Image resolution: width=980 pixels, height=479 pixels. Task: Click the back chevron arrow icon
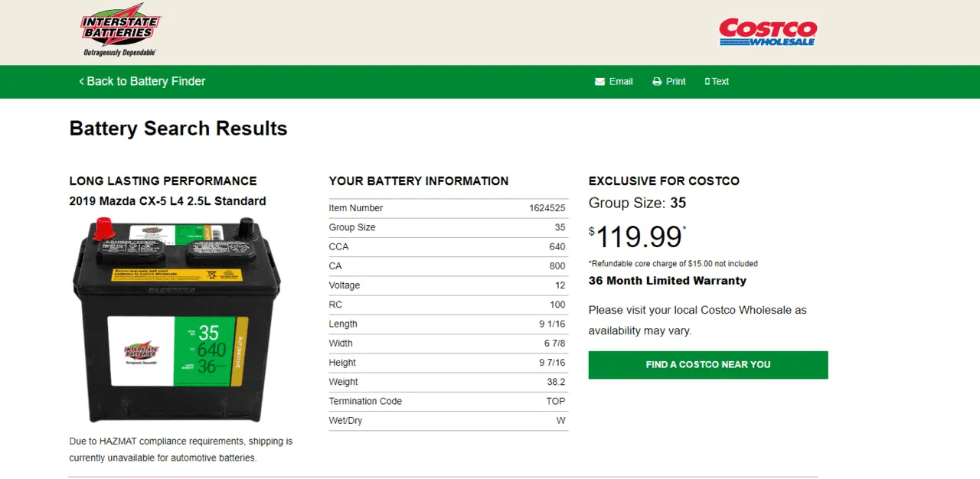click(81, 81)
